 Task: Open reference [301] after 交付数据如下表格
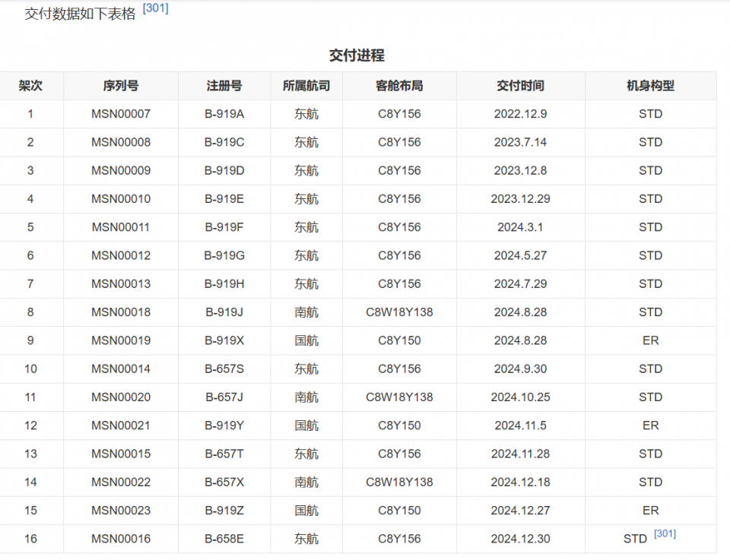155,8
